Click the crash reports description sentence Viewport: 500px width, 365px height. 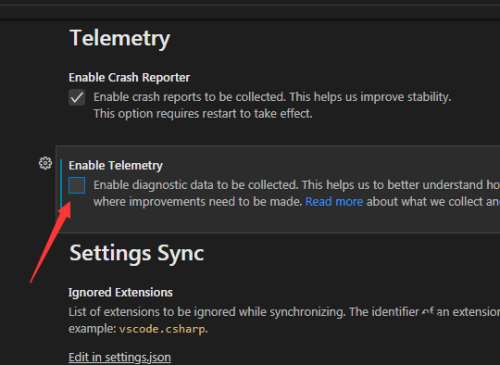click(272, 97)
